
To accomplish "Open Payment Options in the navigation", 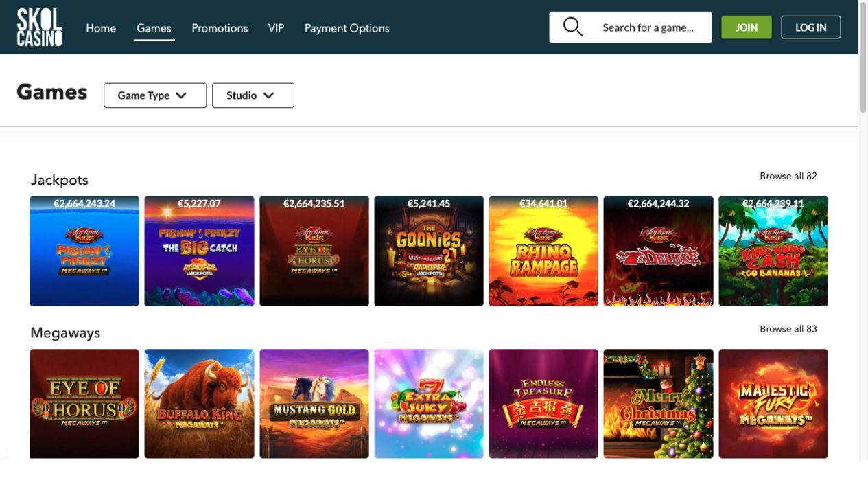I will 347,28.
